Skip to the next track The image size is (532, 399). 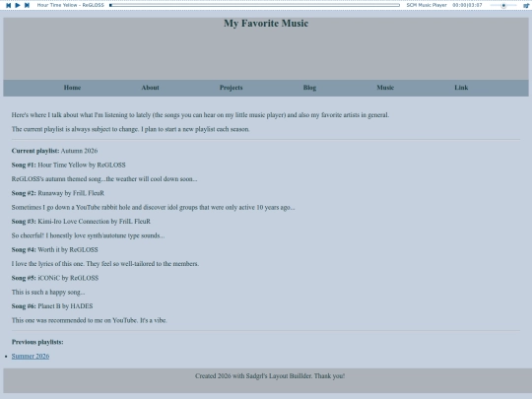coord(27,5)
